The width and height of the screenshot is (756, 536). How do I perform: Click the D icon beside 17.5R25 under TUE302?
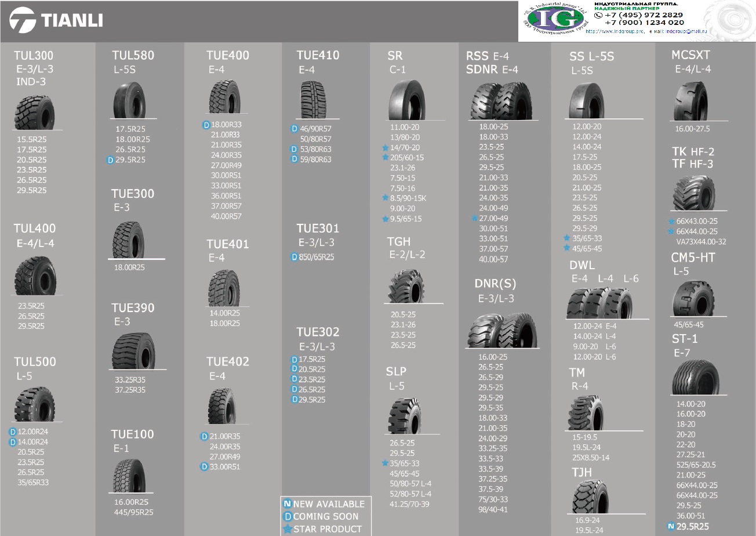[295, 360]
